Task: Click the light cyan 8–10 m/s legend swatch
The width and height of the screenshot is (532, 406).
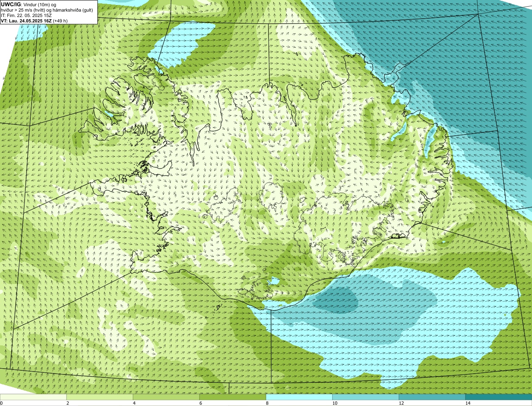Action: [299, 397]
